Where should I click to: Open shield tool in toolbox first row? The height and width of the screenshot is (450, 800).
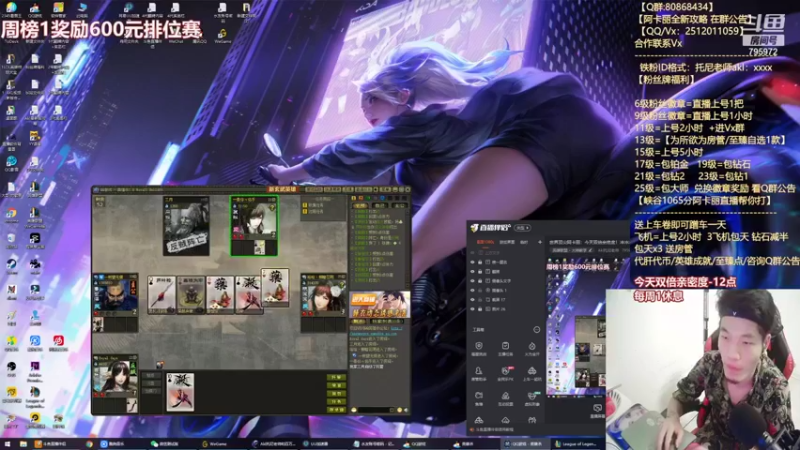coord(479,348)
